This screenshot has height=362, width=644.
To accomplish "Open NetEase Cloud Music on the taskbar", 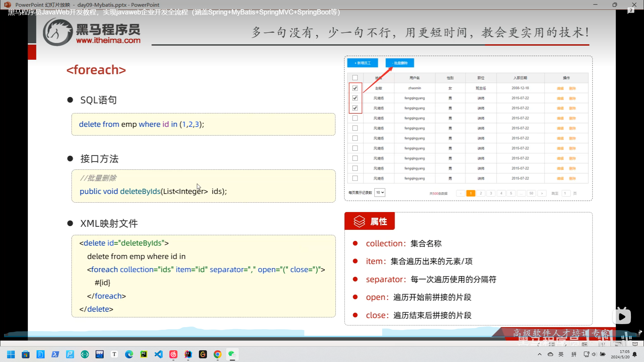I will (x=173, y=354).
